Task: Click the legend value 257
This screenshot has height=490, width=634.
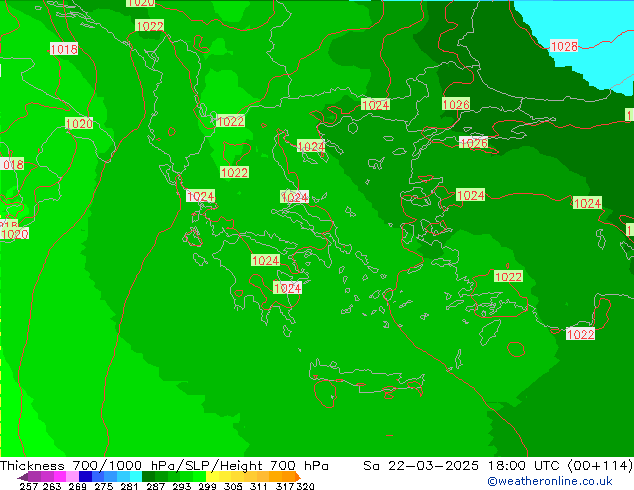Action: [29, 486]
